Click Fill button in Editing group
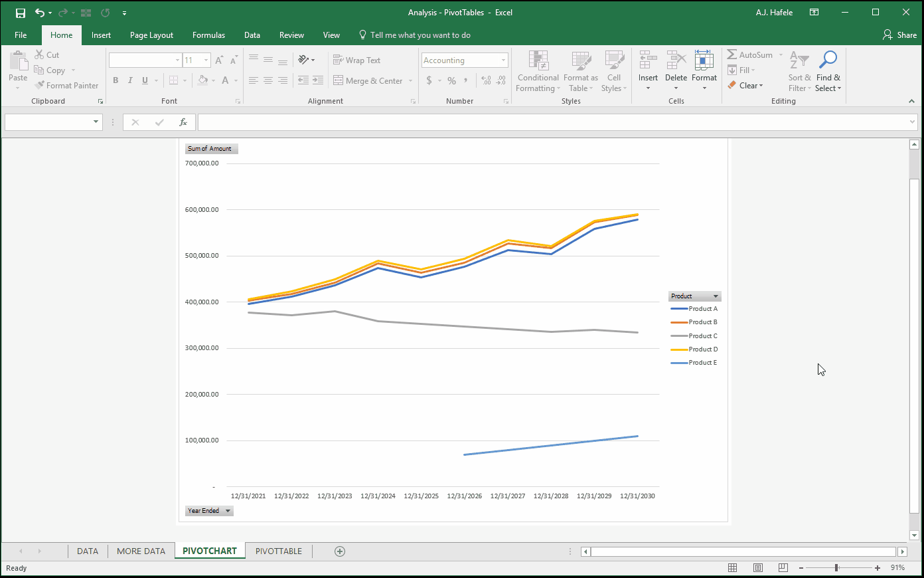The image size is (924, 578). [x=741, y=70]
